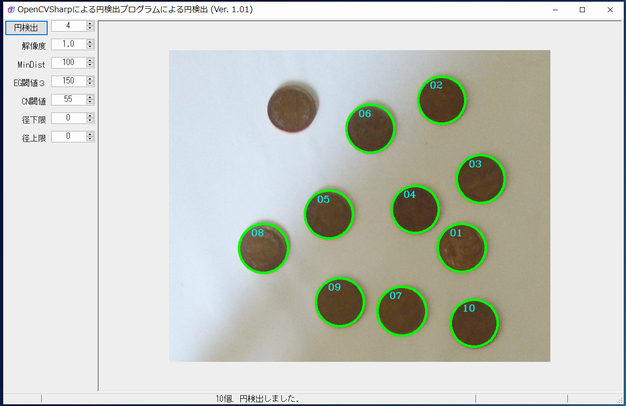Viewport: 626px width, 406px height.
Task: Raise MinDist using the up arrow
Action: pos(90,60)
